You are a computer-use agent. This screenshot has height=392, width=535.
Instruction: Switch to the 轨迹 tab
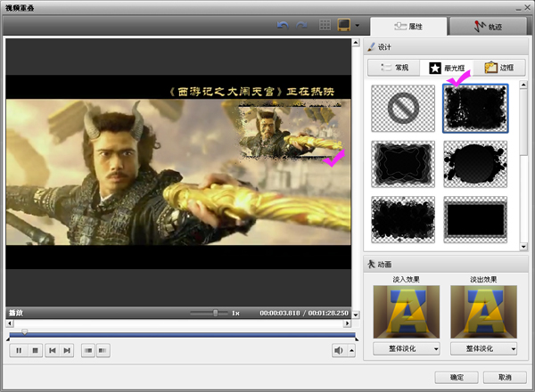pyautogui.click(x=489, y=26)
